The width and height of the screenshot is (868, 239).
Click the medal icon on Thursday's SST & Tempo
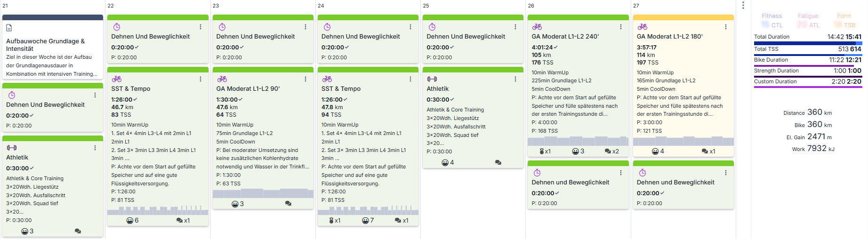(x=331, y=220)
